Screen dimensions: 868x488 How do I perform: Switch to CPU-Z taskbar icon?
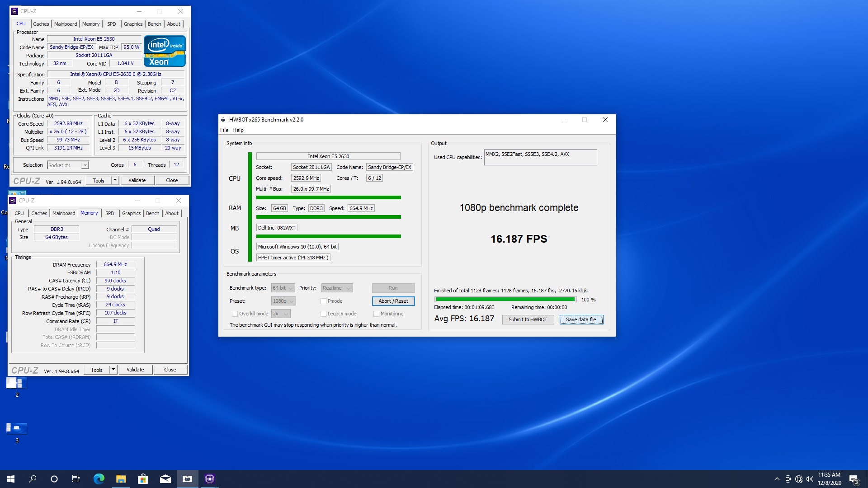click(209, 479)
